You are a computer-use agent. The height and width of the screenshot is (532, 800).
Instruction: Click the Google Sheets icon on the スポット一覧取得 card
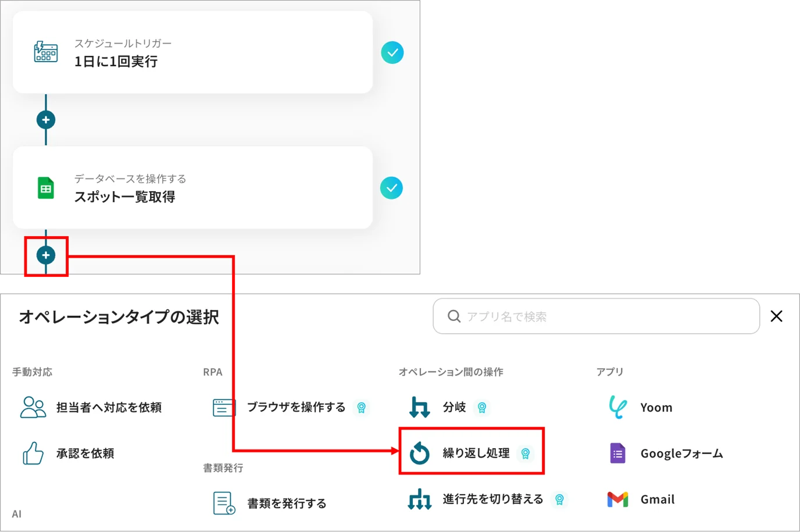tap(46, 188)
